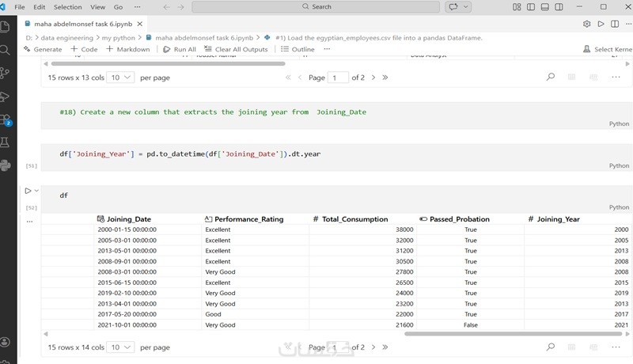Open the more menu items ellipsis in the menu bar
Viewport: 633px width, 364px height.
[137, 7]
